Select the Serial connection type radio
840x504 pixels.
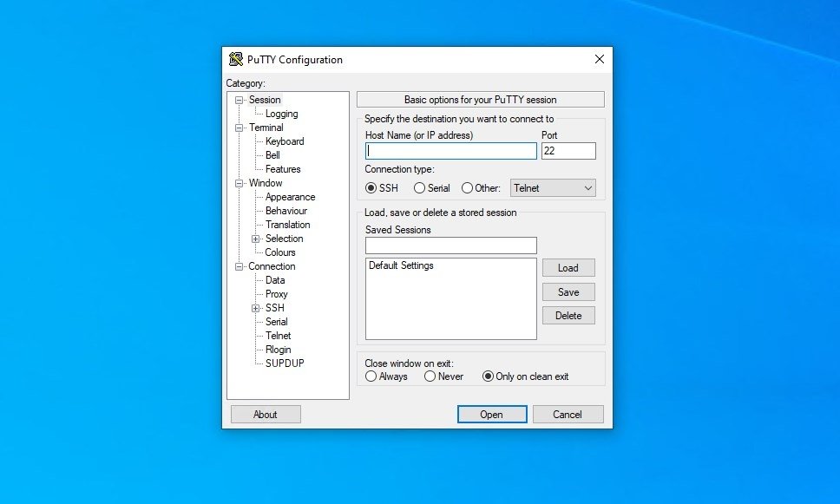pyautogui.click(x=419, y=188)
